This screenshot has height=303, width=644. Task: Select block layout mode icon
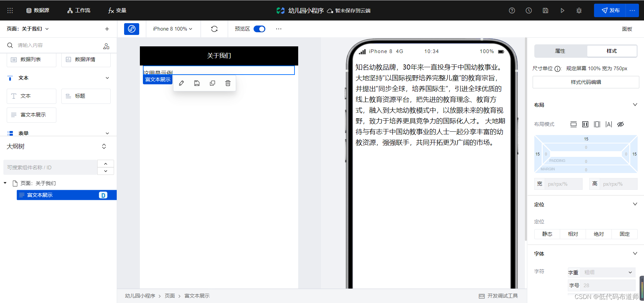574,124
